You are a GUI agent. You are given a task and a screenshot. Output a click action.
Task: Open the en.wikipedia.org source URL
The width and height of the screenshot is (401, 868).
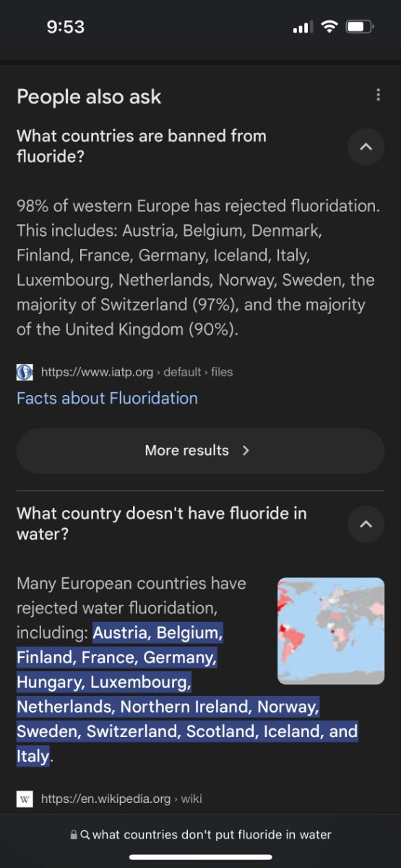(x=121, y=799)
